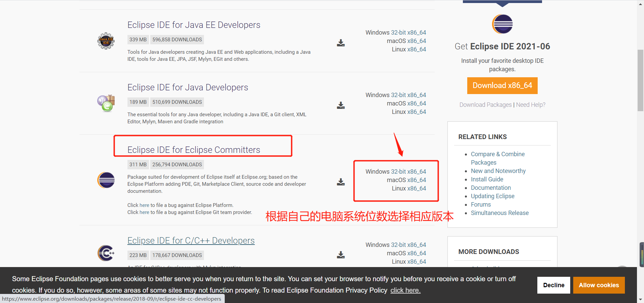
Task: Click the Java Developers package icon
Action: (106, 103)
